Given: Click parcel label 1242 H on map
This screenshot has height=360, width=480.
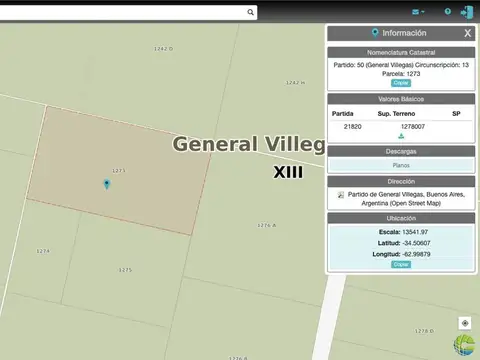Looking at the screenshot, I should 295,83.
